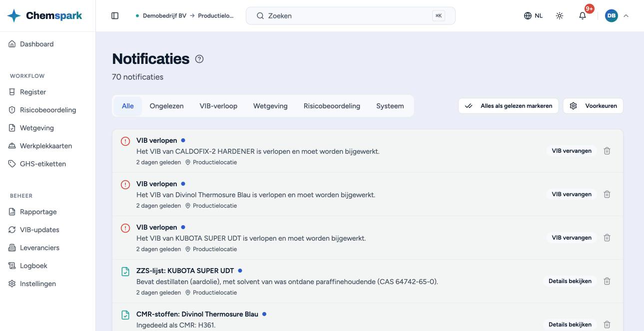Delete the ZZS-lijst KUBOTA SUPER UDT notification
The image size is (644, 331).
[607, 281]
